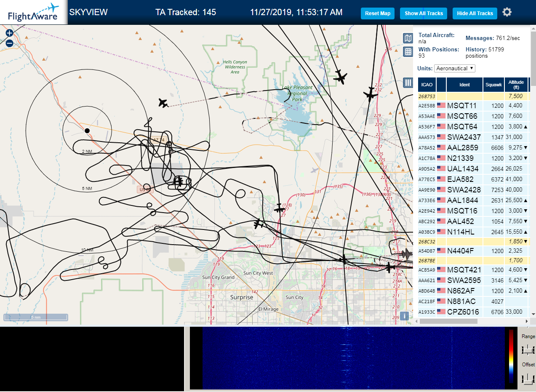Screen dimensions: 536x392
Task: Click the TA Tracked: 145 header text
Action: click(x=186, y=12)
